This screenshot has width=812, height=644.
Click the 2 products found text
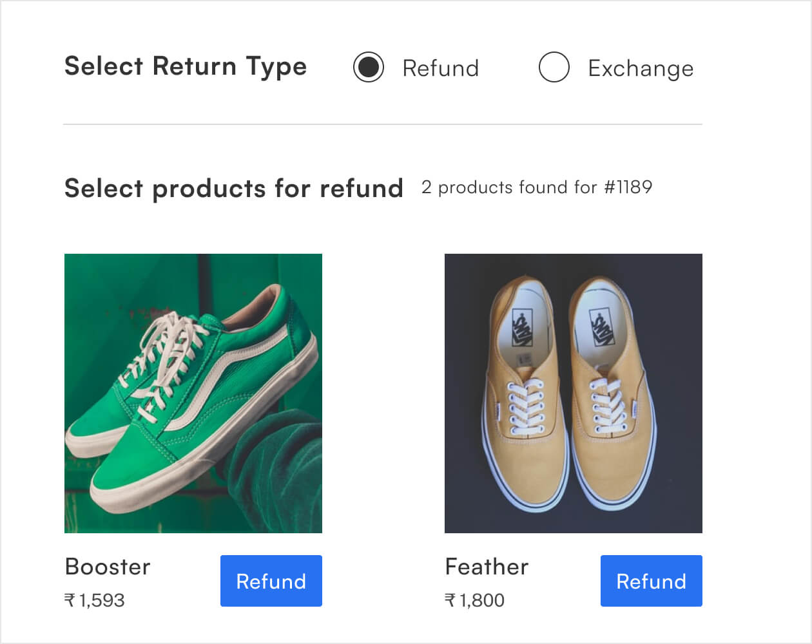pos(536,187)
